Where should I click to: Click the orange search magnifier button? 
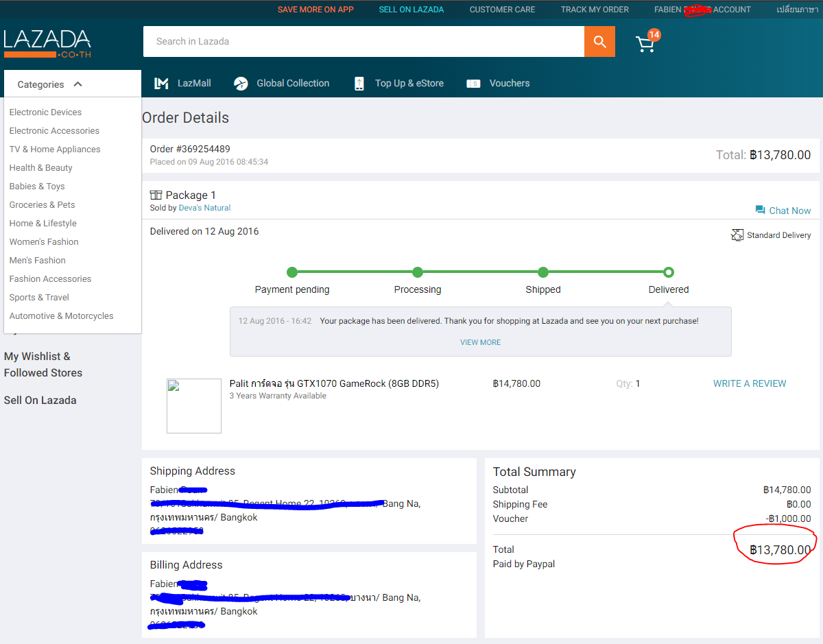[x=599, y=42]
